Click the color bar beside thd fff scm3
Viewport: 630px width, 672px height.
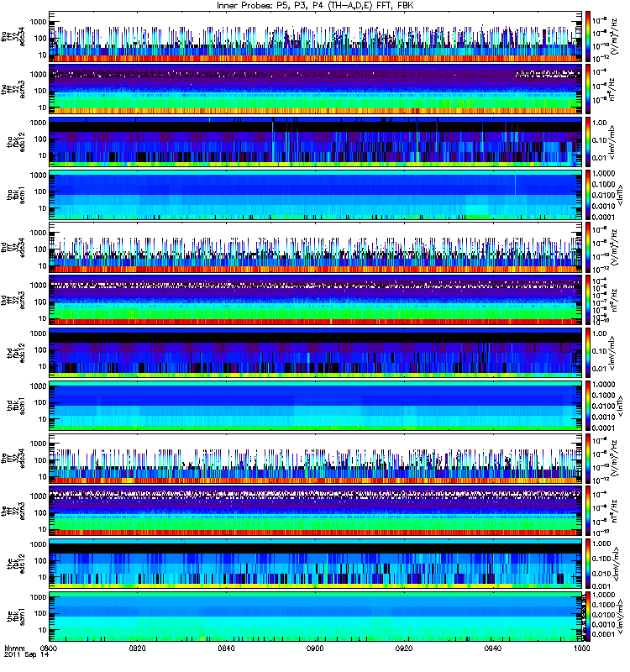click(x=587, y=300)
